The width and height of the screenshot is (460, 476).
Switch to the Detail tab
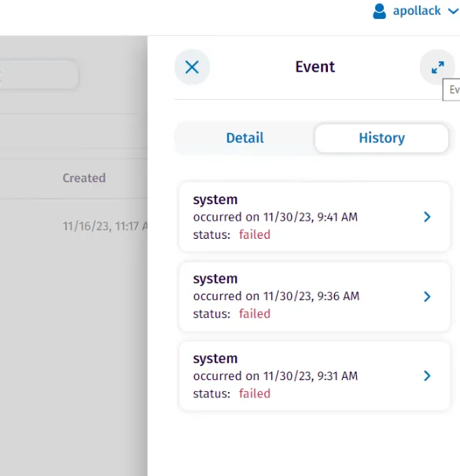tap(245, 138)
